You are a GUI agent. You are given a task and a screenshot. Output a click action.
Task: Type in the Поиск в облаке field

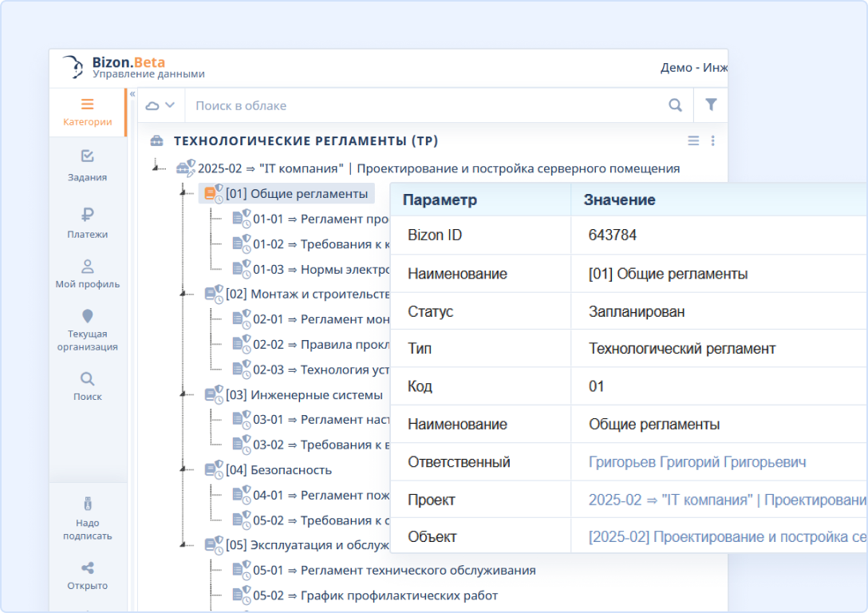pyautogui.click(x=423, y=105)
